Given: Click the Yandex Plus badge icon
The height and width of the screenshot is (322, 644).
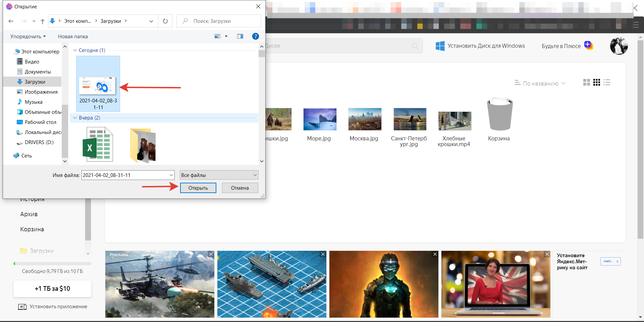Looking at the screenshot, I should pyautogui.click(x=588, y=45).
